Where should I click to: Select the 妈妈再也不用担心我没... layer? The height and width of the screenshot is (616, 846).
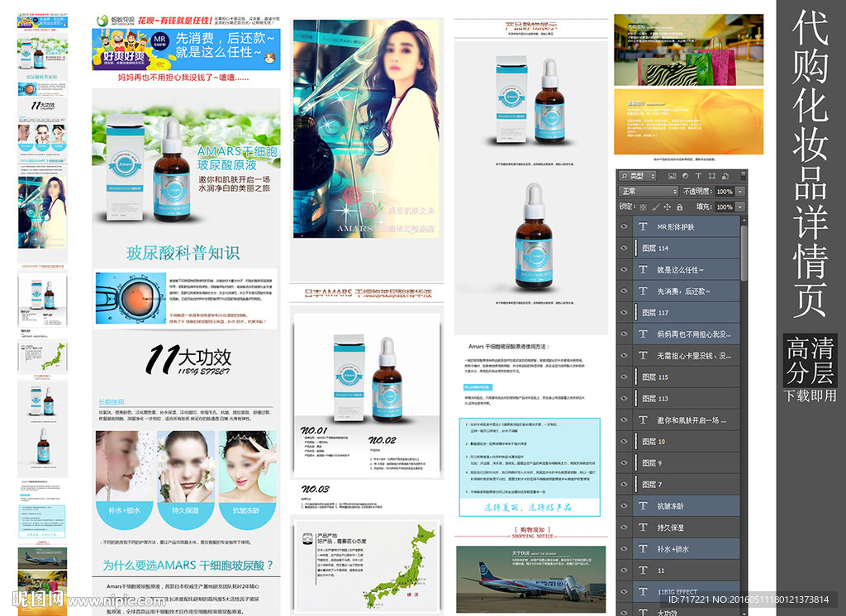tap(686, 334)
